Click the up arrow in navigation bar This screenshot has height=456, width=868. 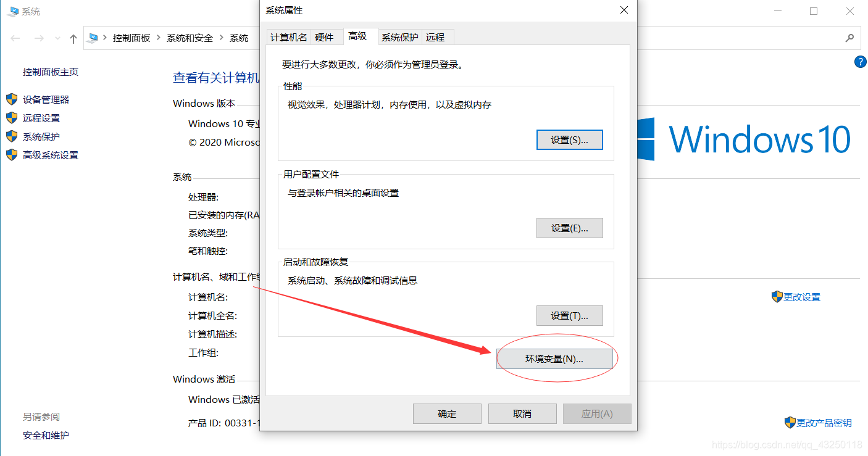pyautogui.click(x=72, y=38)
